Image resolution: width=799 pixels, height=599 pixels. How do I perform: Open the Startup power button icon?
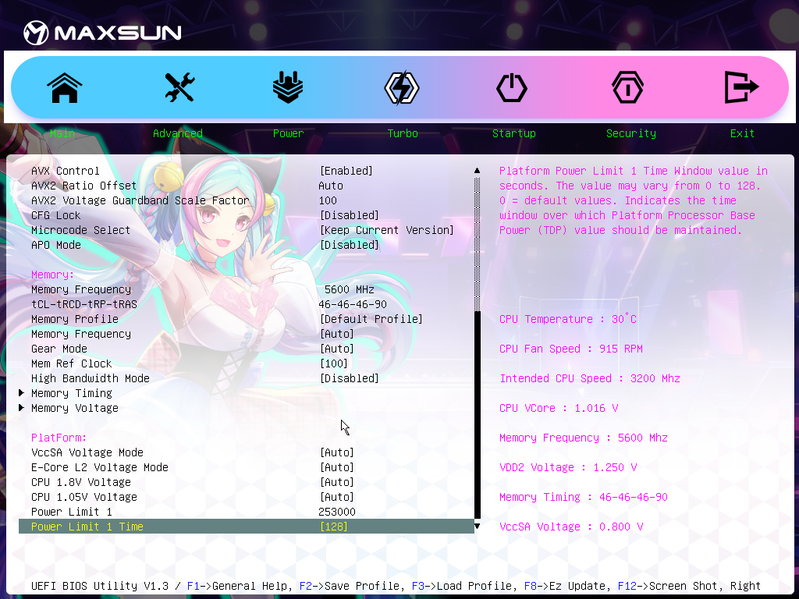(512, 88)
